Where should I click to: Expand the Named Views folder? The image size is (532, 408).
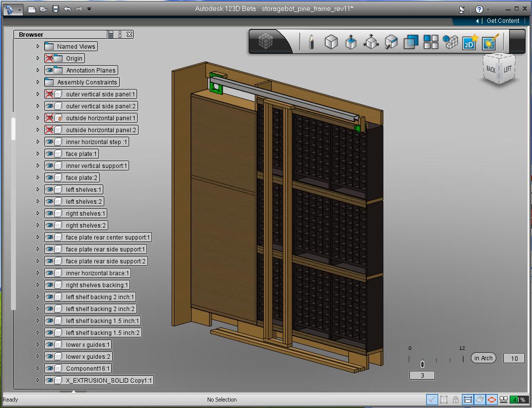click(x=38, y=46)
